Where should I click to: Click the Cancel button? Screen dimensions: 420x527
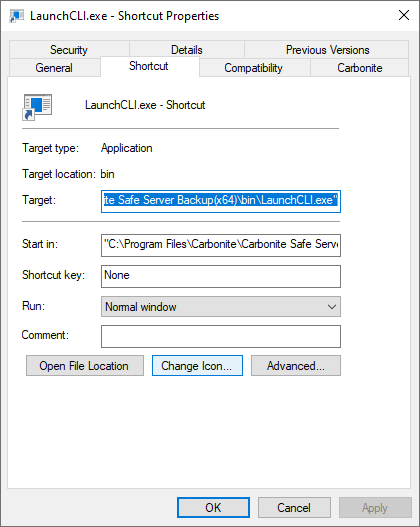(294, 508)
